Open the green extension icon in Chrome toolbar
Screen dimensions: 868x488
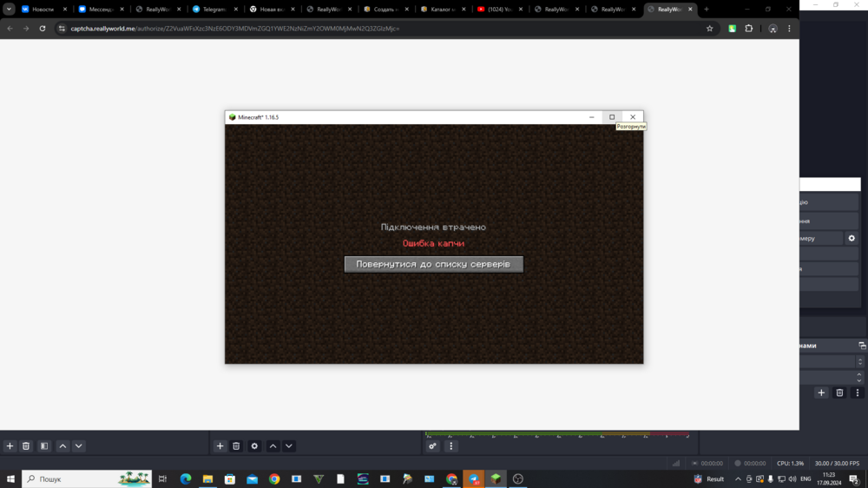[x=733, y=29]
